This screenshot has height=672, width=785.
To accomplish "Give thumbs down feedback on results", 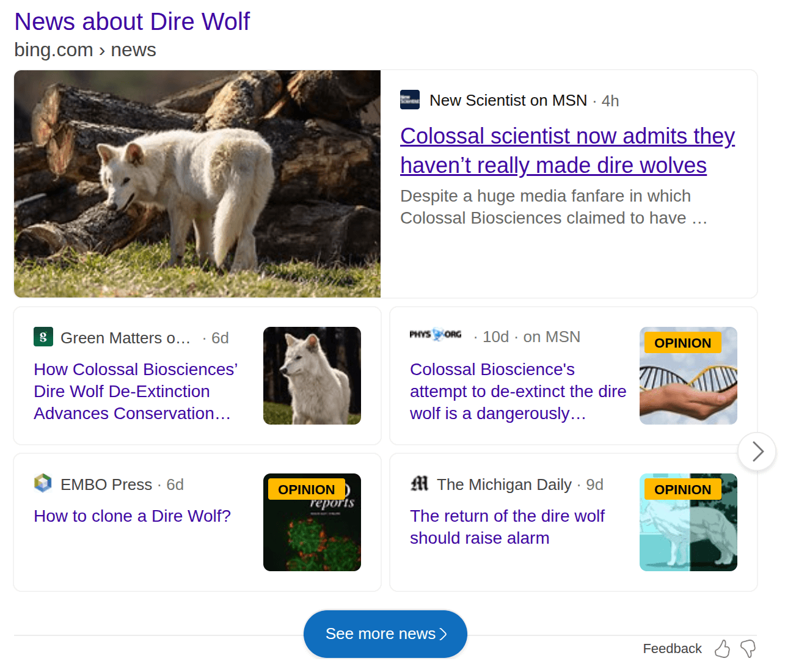I will tap(748, 649).
